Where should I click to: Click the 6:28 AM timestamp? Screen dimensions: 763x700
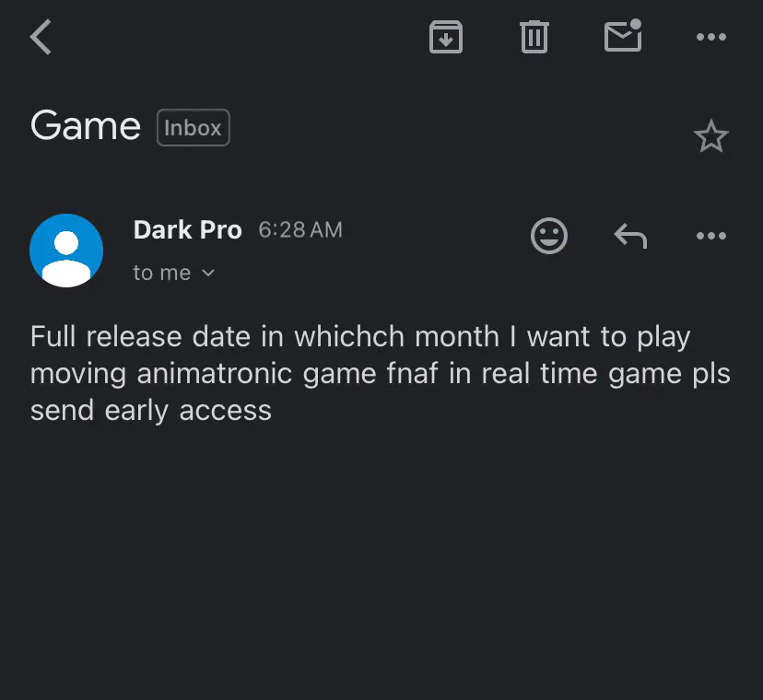(300, 230)
